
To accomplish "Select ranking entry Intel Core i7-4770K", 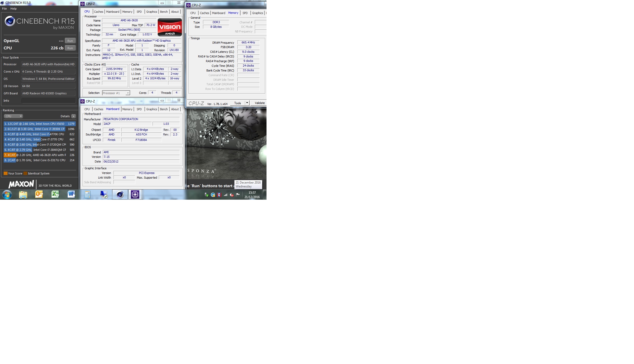I will tap(40, 134).
